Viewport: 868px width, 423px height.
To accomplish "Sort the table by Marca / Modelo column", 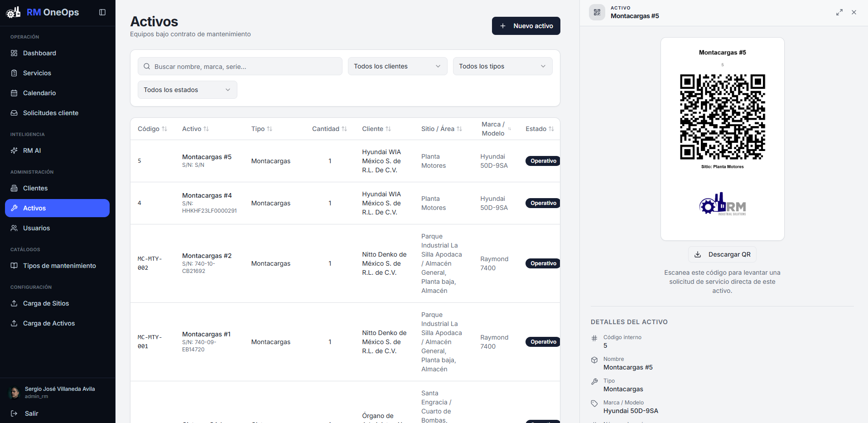I will (496, 129).
